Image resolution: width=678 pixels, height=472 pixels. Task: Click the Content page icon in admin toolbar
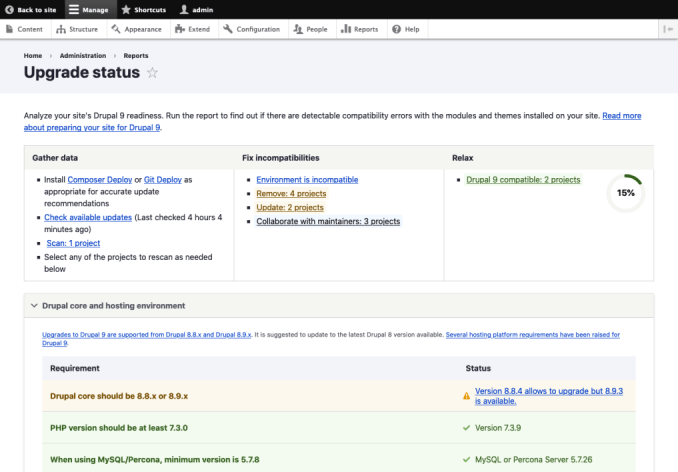coord(10,29)
